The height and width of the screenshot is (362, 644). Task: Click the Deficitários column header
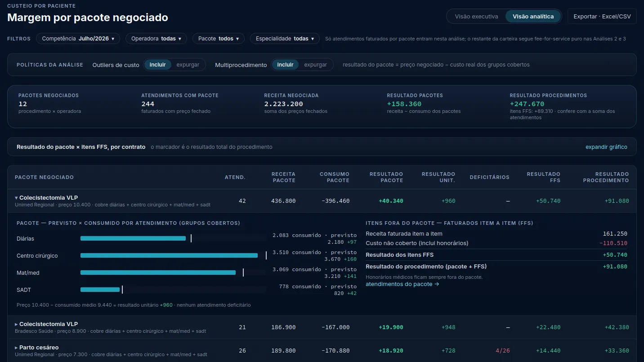point(490,177)
